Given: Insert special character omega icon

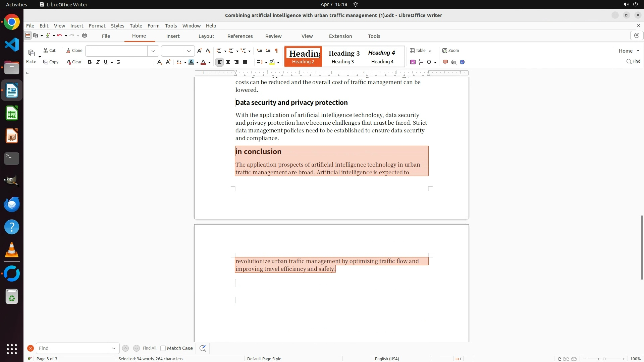Looking at the screenshot, I should click(x=429, y=62).
